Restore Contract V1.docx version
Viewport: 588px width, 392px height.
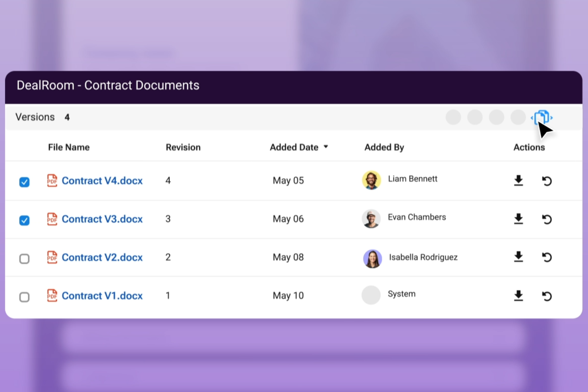[547, 296]
